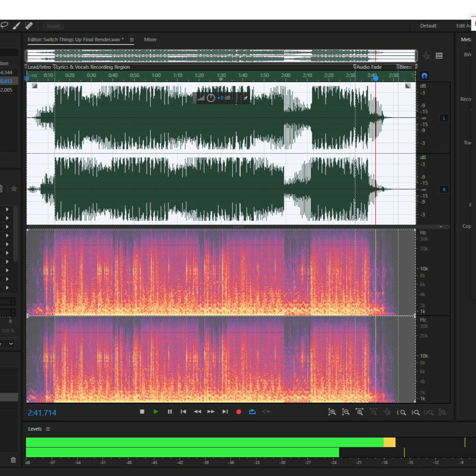Toggle the spectral frequency display icon

click(439, 56)
